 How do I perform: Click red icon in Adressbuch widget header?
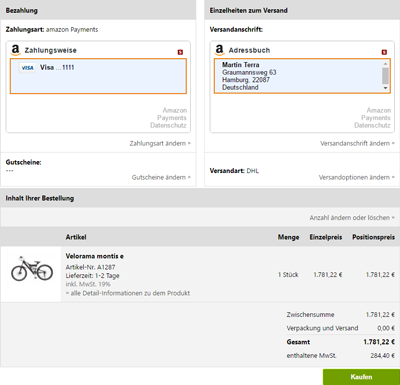tap(384, 52)
